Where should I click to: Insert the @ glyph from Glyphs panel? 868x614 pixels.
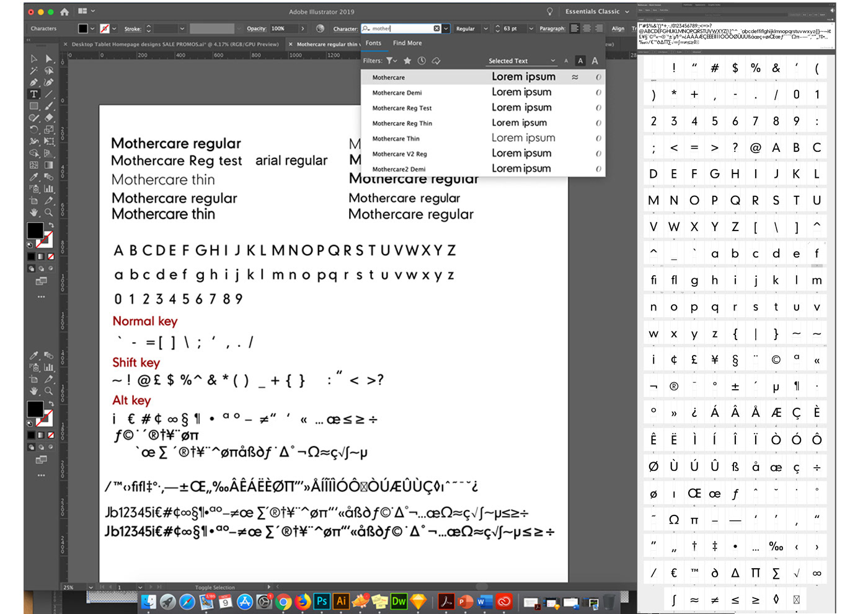[x=756, y=147]
